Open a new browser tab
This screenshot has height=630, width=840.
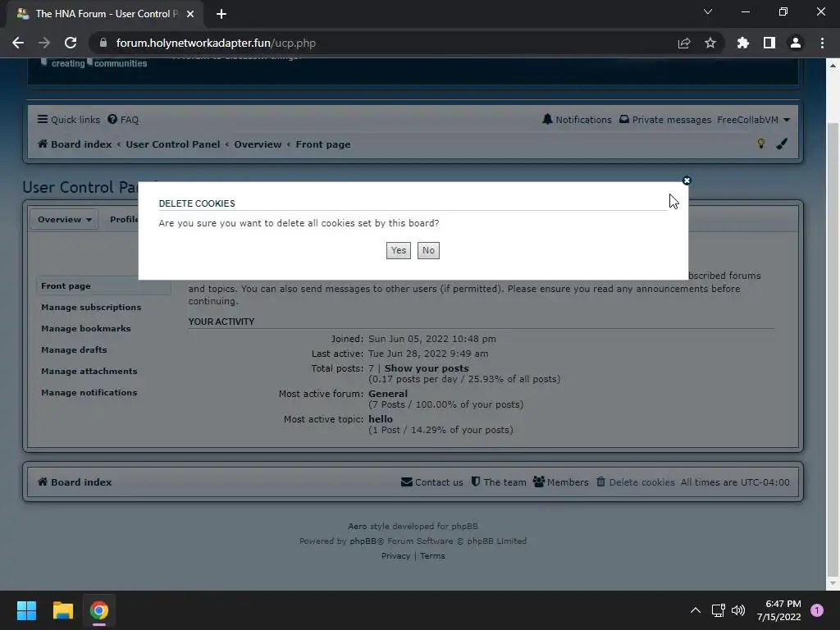click(221, 14)
